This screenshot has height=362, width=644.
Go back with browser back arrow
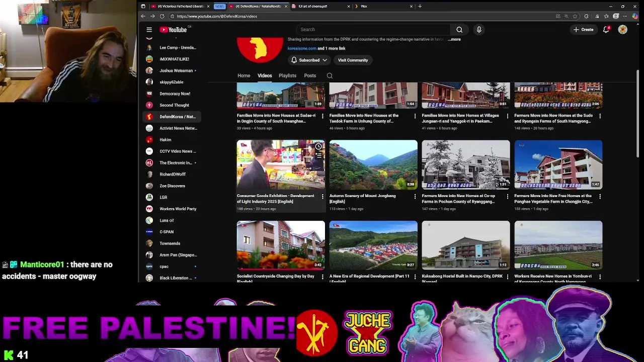(143, 16)
